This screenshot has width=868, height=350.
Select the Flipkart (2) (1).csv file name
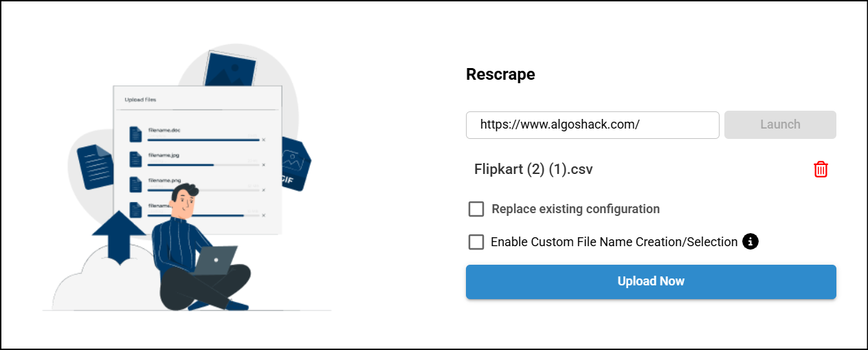click(533, 169)
